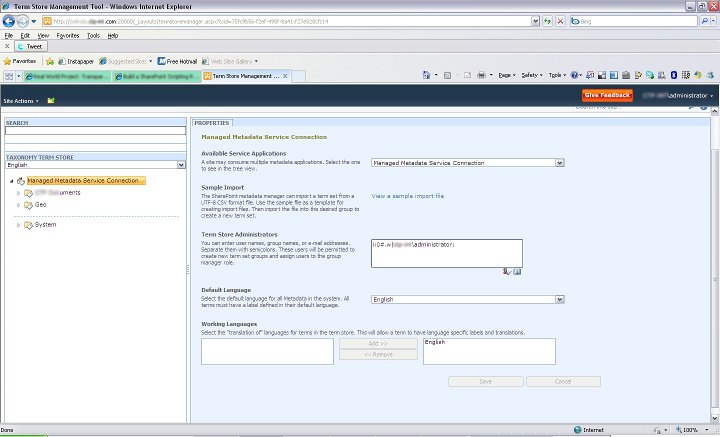The height and width of the screenshot is (437, 720).
Task: Switch to the Build a SharePoint tab
Action: coord(157,76)
